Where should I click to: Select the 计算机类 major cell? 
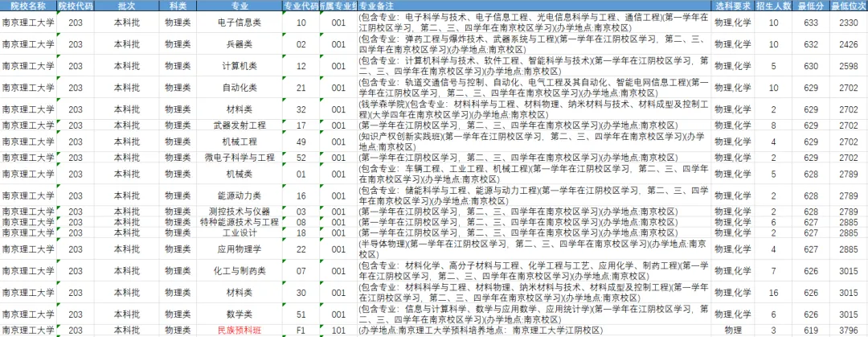(x=240, y=66)
